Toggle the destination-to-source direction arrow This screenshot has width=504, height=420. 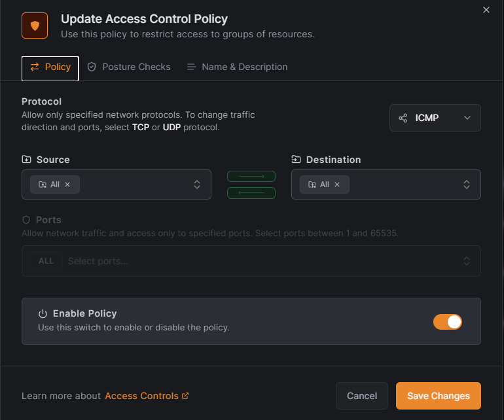[251, 192]
